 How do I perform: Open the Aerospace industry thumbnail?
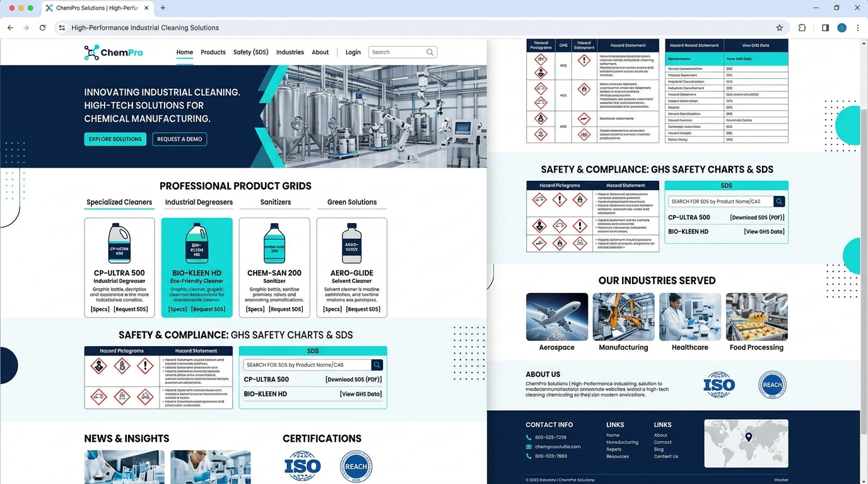click(x=557, y=317)
